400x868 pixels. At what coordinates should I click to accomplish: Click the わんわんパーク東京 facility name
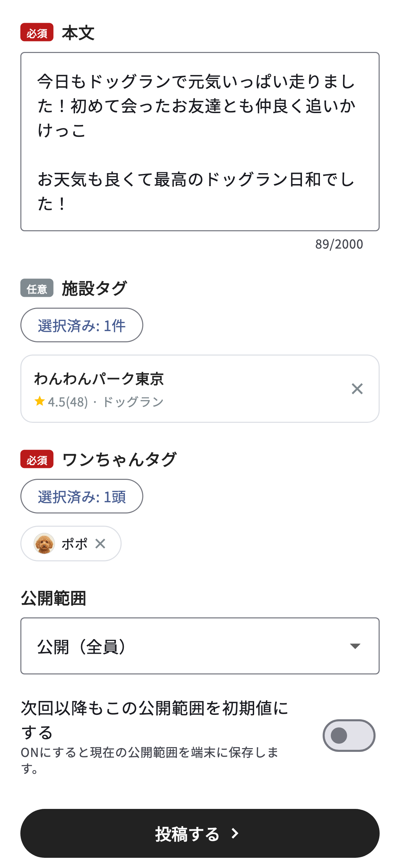pos(99,379)
